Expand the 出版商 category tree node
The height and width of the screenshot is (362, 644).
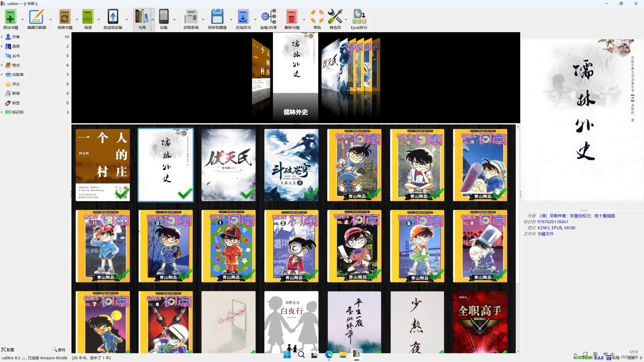coord(2,74)
